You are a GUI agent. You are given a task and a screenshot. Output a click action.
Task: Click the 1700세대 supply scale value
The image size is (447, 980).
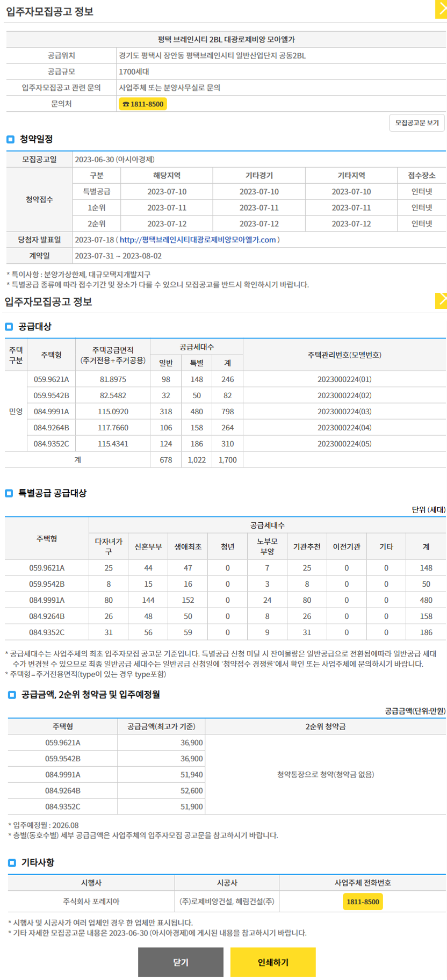click(x=134, y=71)
